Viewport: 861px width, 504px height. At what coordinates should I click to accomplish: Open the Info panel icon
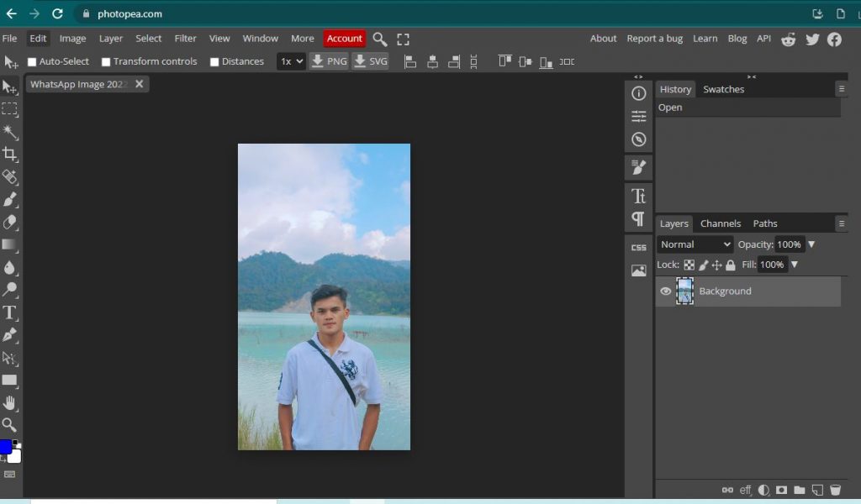pos(639,93)
